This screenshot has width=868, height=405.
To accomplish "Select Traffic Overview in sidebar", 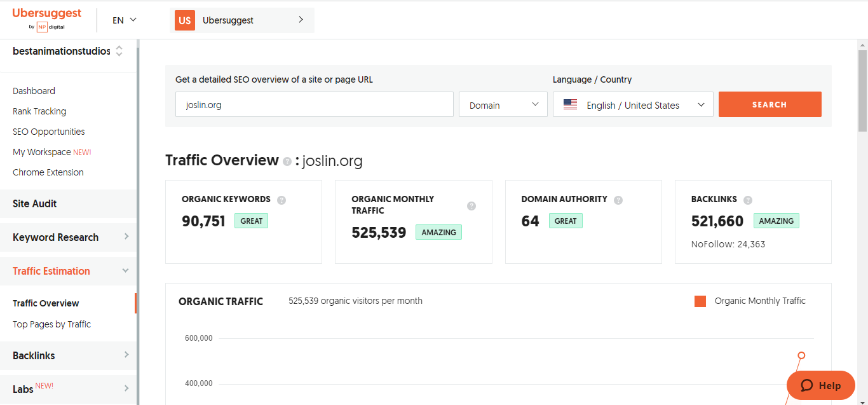I will click(x=46, y=303).
